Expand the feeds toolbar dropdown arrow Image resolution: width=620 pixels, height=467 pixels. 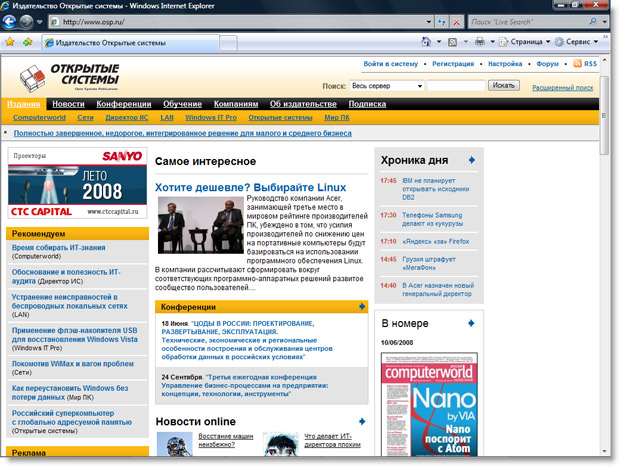[x=465, y=42]
